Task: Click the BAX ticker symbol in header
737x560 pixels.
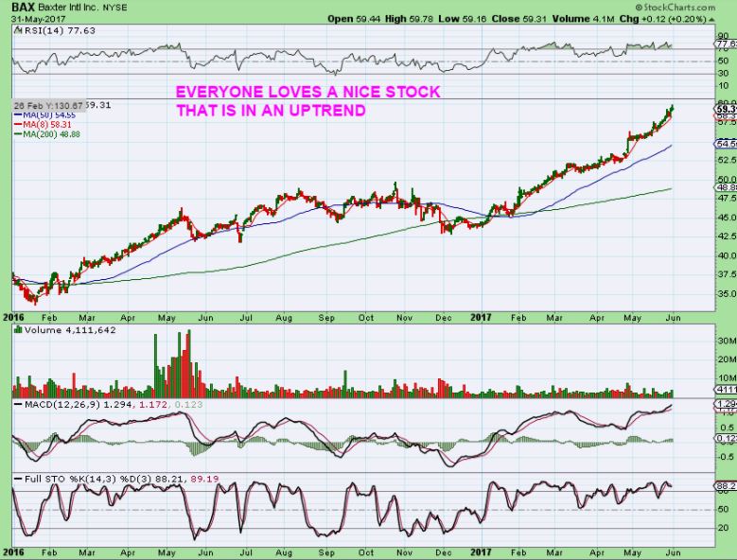Action: 23,7
